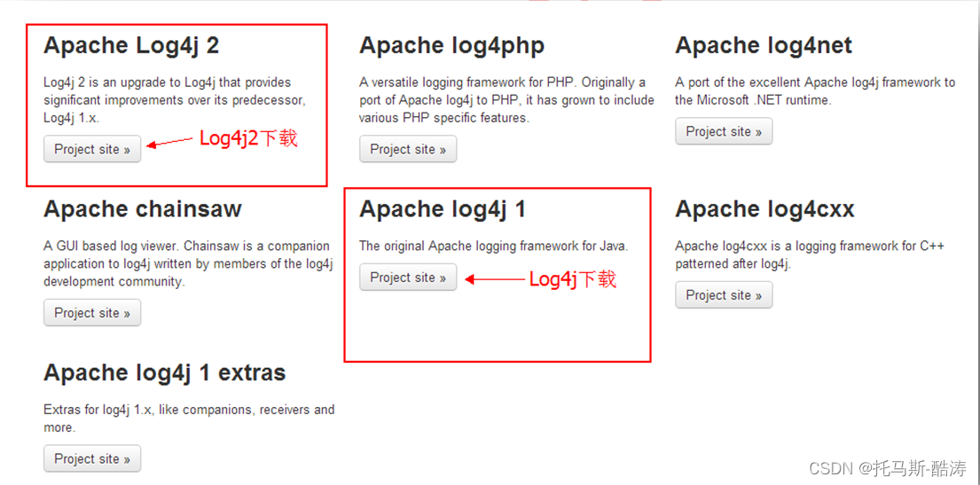Open Project site for Apache log4php
This screenshot has width=980, height=485.
[x=408, y=149]
